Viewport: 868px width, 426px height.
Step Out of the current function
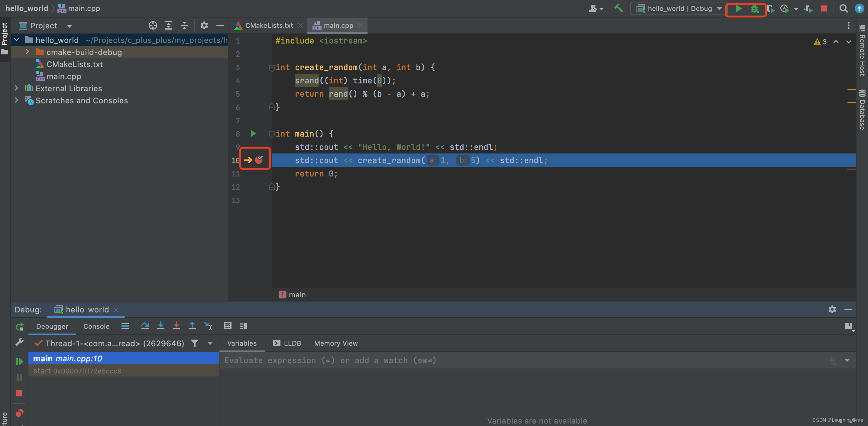click(x=192, y=326)
